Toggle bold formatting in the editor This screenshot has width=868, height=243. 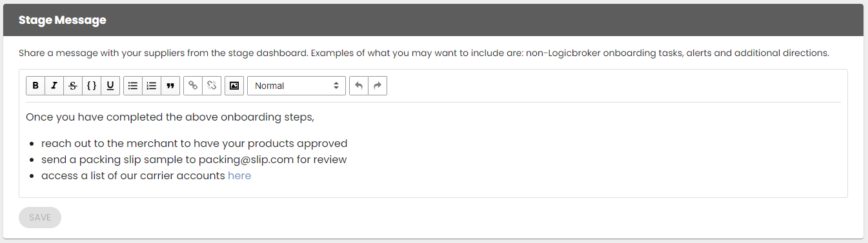coord(35,86)
